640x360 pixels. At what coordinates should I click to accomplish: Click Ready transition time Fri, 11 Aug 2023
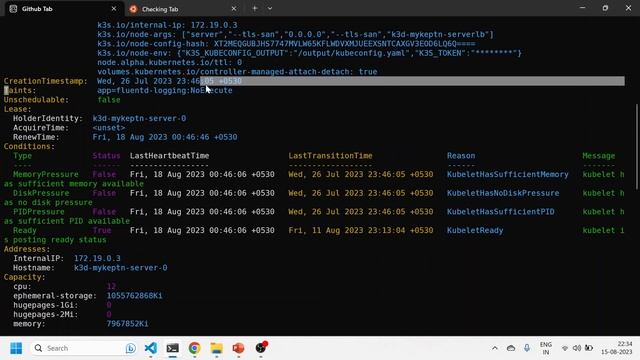pyautogui.click(x=361, y=231)
